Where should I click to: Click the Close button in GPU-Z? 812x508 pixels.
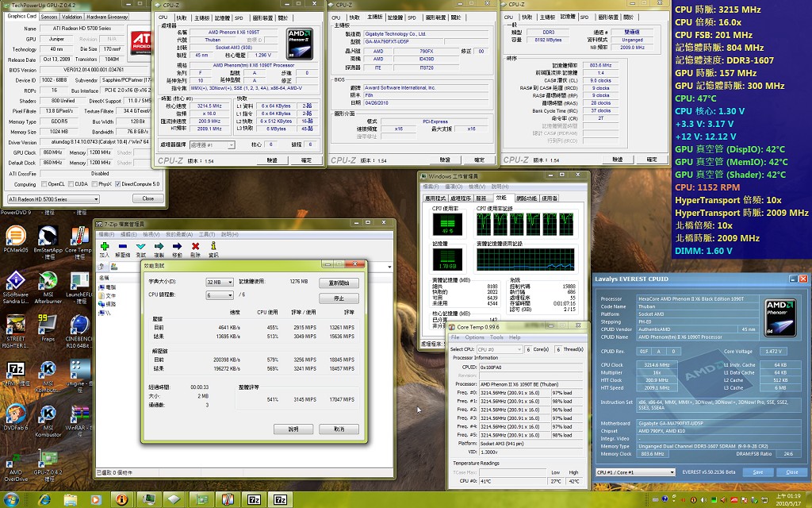click(x=148, y=198)
